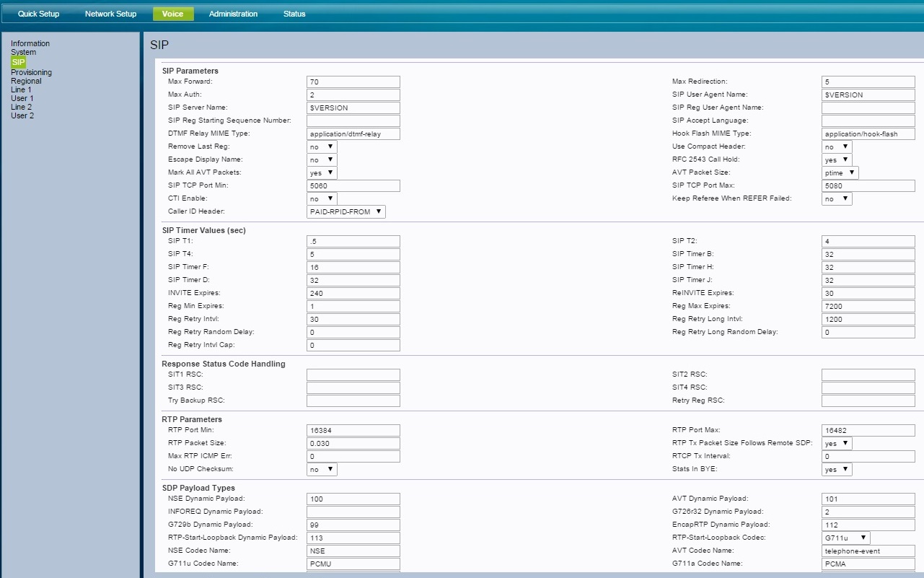This screenshot has width=924, height=578.
Task: Switch to the Network Setup tab
Action: click(x=110, y=14)
